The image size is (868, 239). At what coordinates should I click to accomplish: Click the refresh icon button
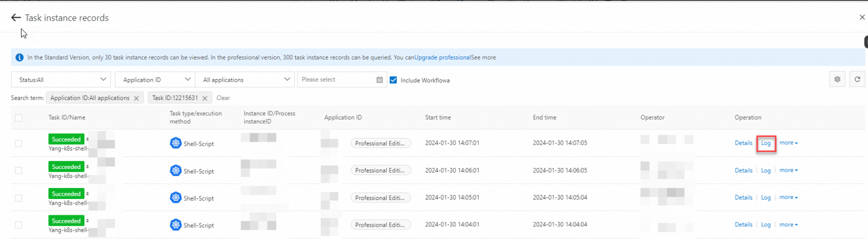[x=857, y=79]
